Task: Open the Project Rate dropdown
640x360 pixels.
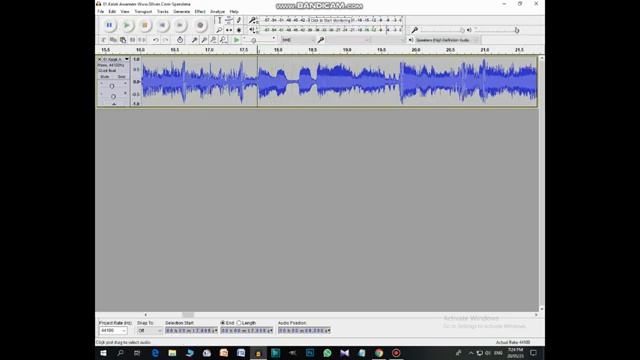Action: point(113,330)
